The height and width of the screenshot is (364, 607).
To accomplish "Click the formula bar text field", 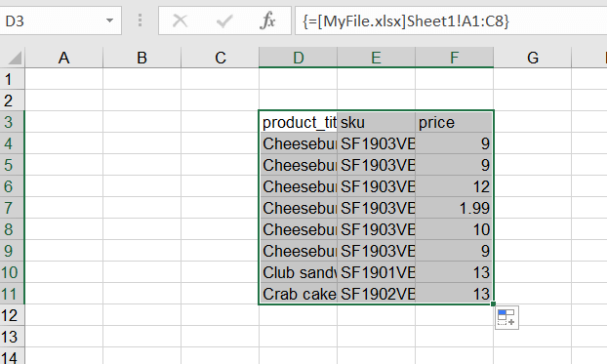I will tap(451, 20).
